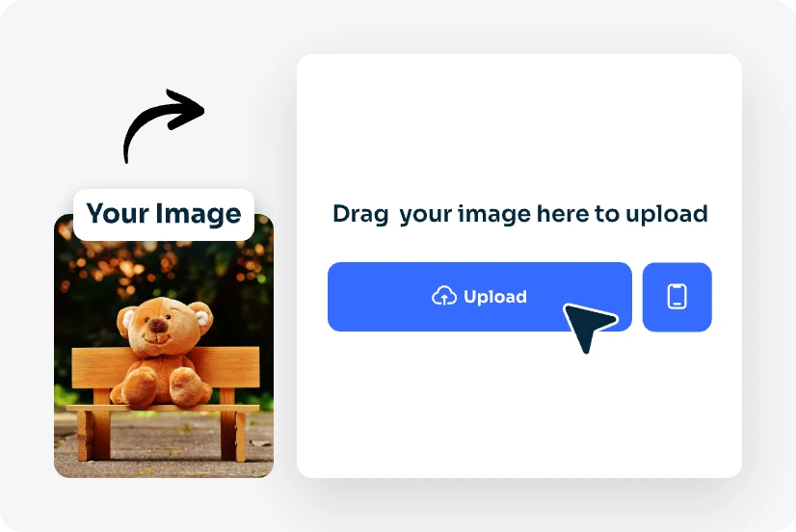Click the cloud upload icon
This screenshot has height=532, width=796.
[444, 296]
